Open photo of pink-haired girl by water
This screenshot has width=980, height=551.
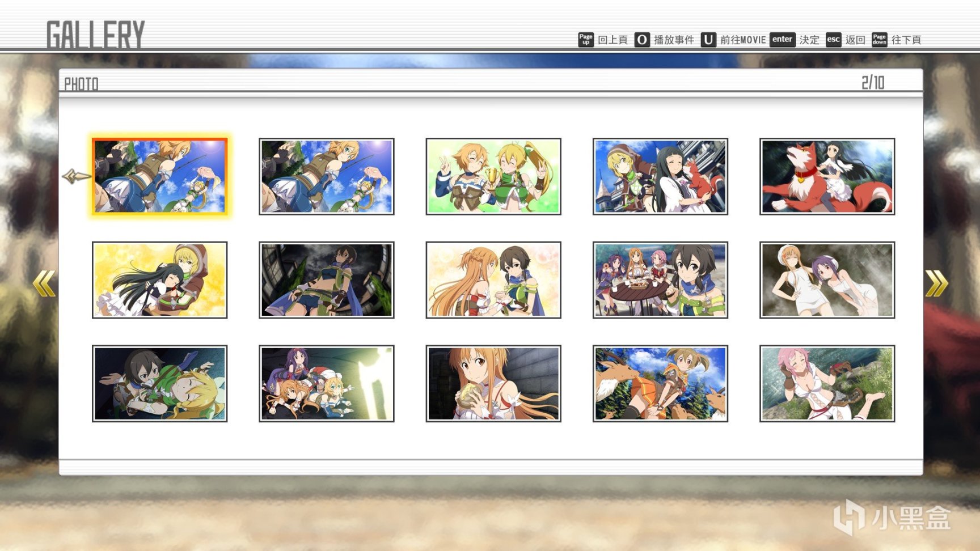point(827,384)
